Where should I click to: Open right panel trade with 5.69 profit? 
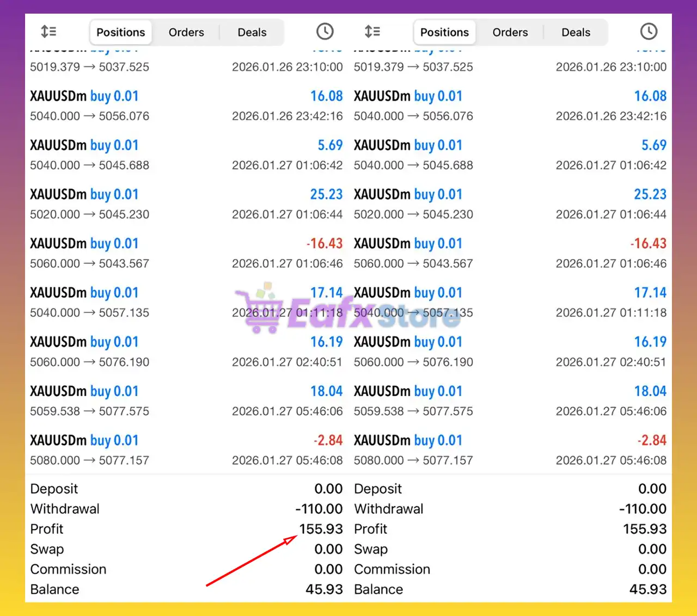coord(510,155)
